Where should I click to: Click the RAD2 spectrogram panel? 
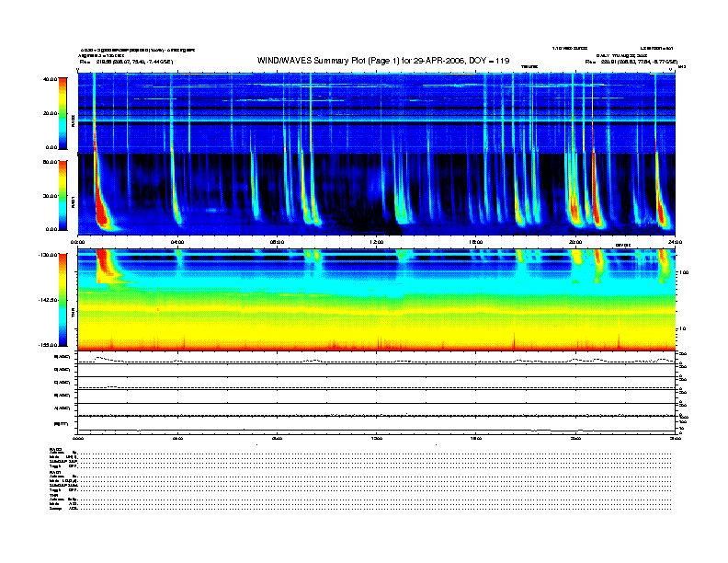pyautogui.click(x=376, y=113)
